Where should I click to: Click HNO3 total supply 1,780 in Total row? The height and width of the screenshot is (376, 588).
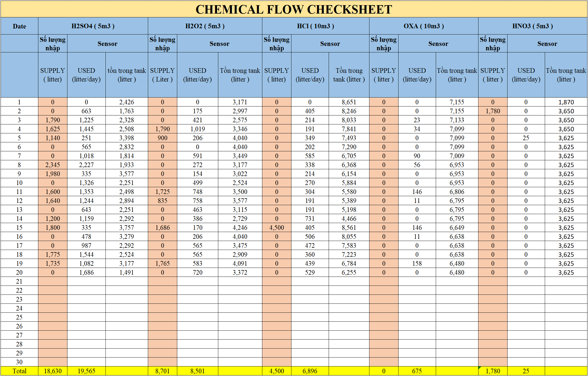pyautogui.click(x=493, y=371)
